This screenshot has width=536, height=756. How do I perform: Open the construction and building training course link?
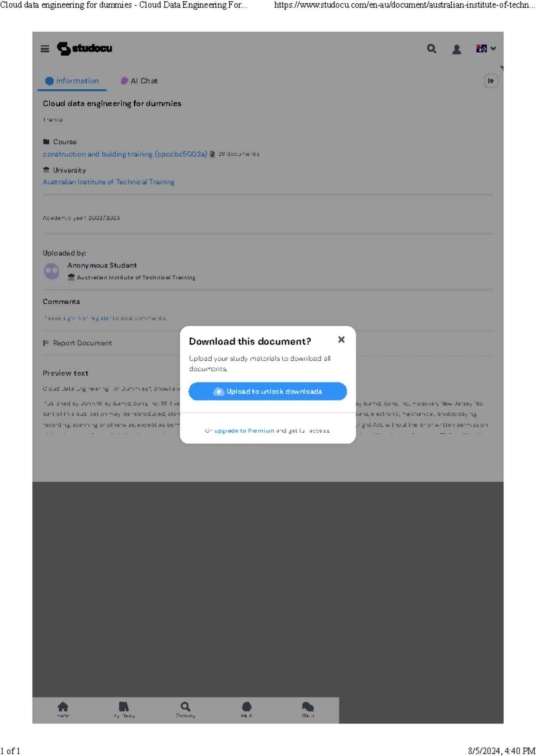(x=125, y=154)
